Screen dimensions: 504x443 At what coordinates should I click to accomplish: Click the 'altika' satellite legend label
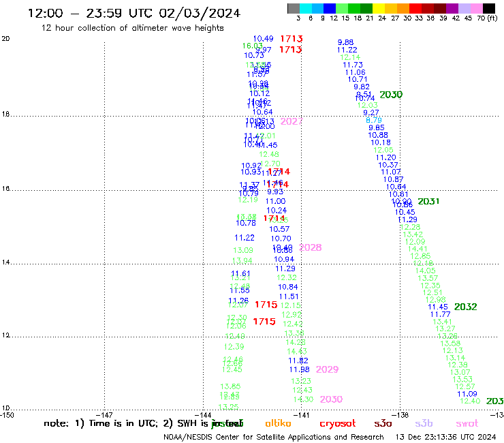pos(278,423)
